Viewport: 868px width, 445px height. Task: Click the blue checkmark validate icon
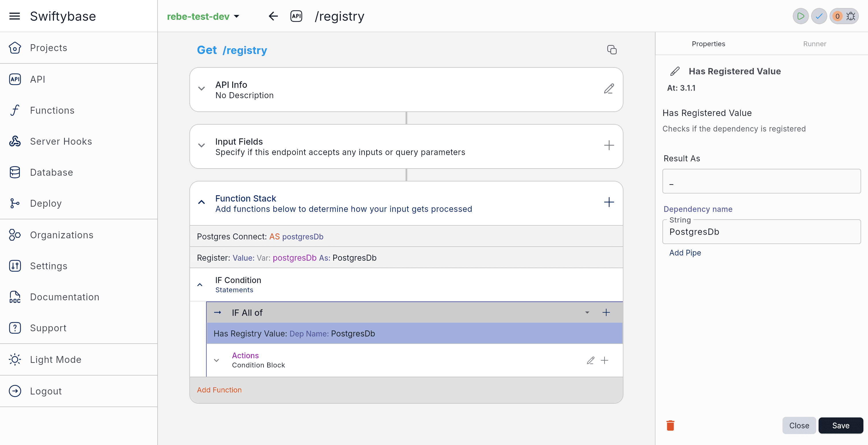click(819, 16)
